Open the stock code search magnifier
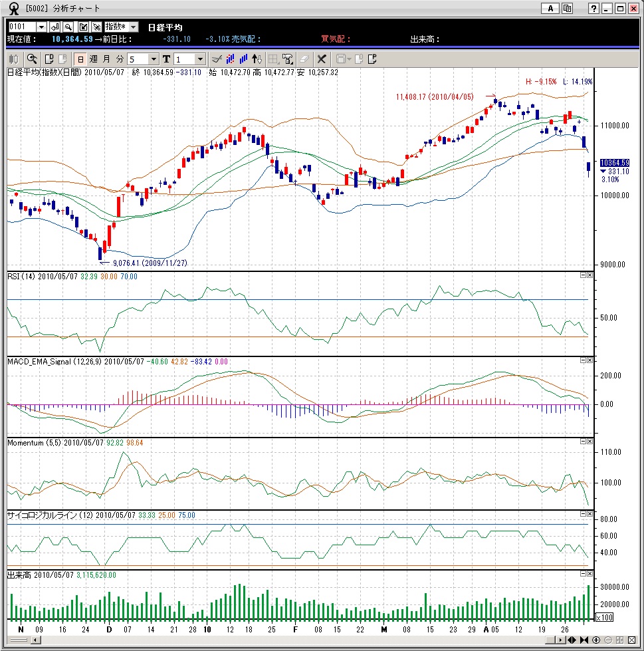 point(68,27)
